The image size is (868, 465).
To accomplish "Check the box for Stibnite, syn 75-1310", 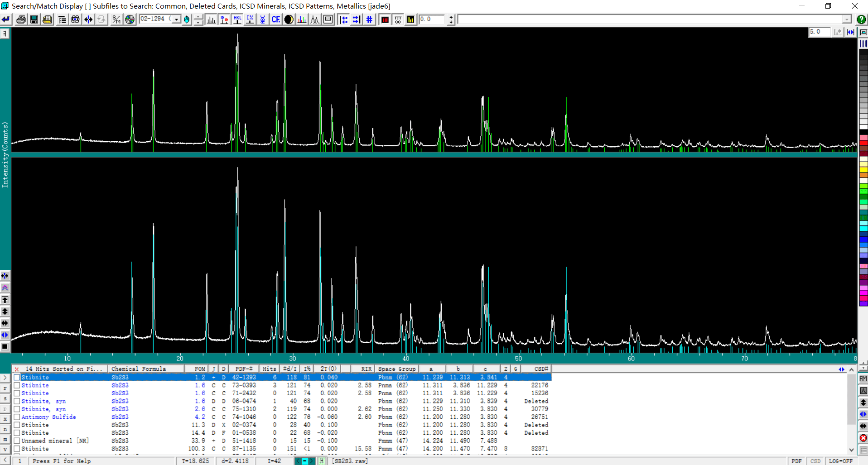I will 17,409.
